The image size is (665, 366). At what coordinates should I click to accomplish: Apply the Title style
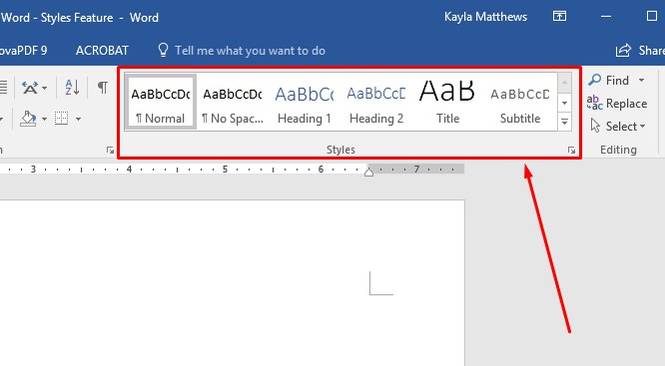[x=448, y=102]
